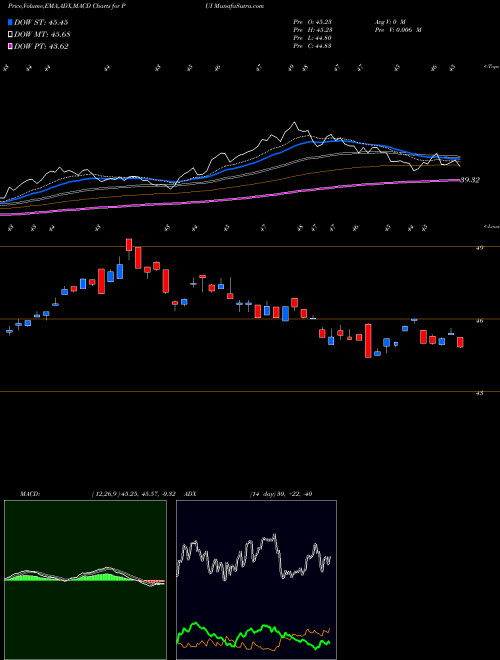This screenshot has width=500, height=660.
Task: Click the MACD (12,26,9) values text
Action: pyautogui.click(x=136, y=494)
